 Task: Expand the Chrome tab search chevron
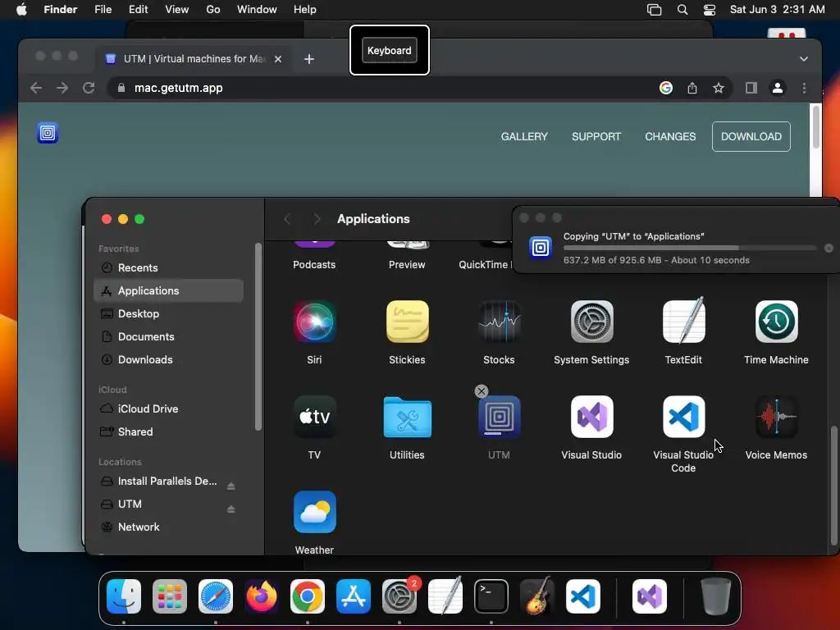tap(804, 59)
